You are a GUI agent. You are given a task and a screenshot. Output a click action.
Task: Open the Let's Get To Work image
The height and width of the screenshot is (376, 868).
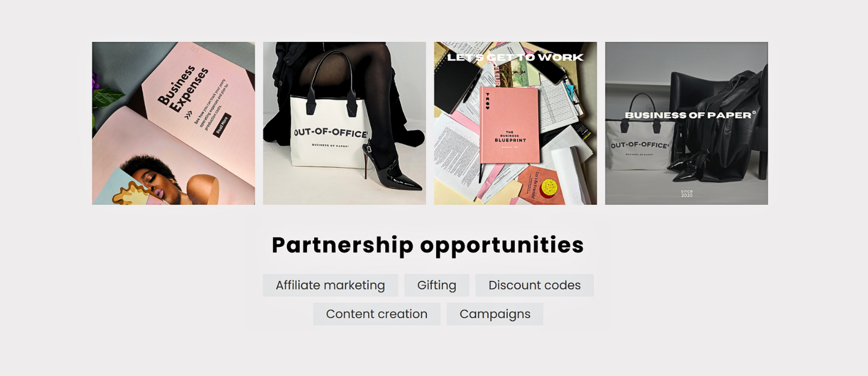[x=515, y=123]
